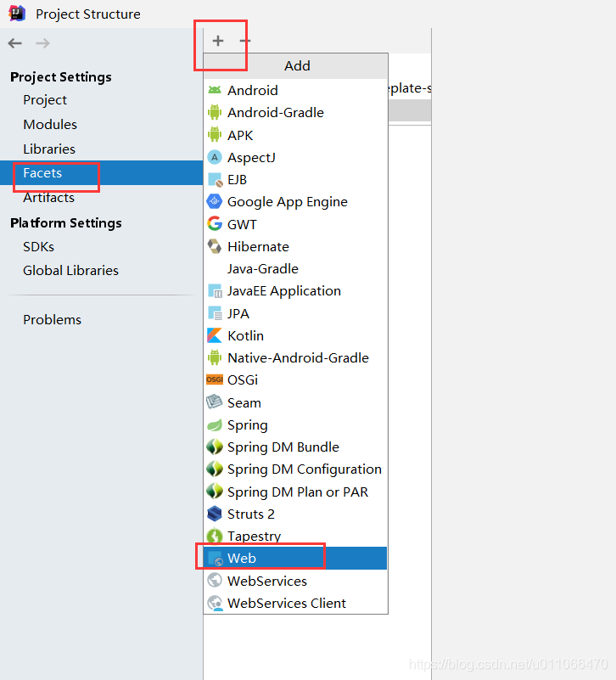Click the WebServices Client icon
Viewport: 616px width, 680px height.
[215, 603]
